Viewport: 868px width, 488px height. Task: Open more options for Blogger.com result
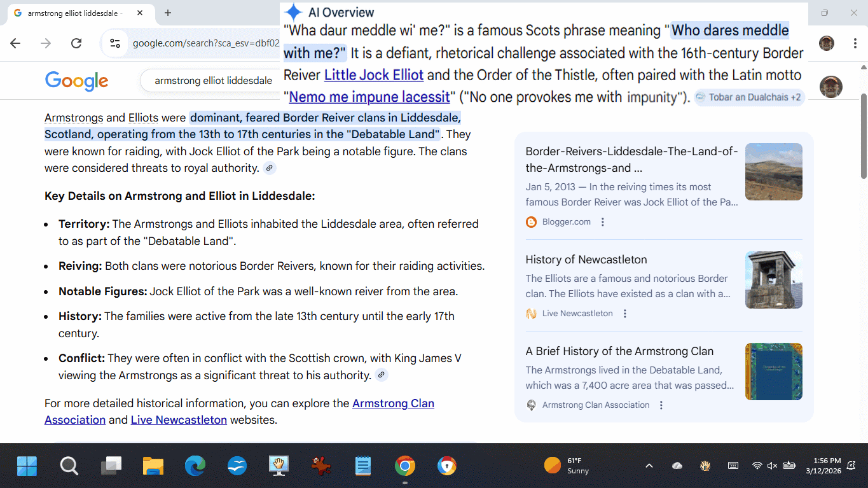click(x=603, y=222)
